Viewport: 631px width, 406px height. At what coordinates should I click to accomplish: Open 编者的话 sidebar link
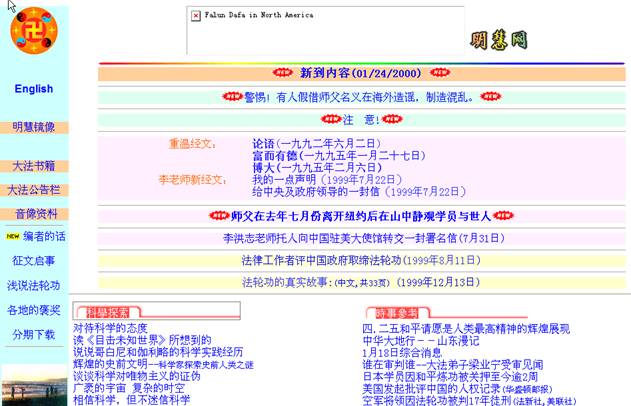coord(44,236)
